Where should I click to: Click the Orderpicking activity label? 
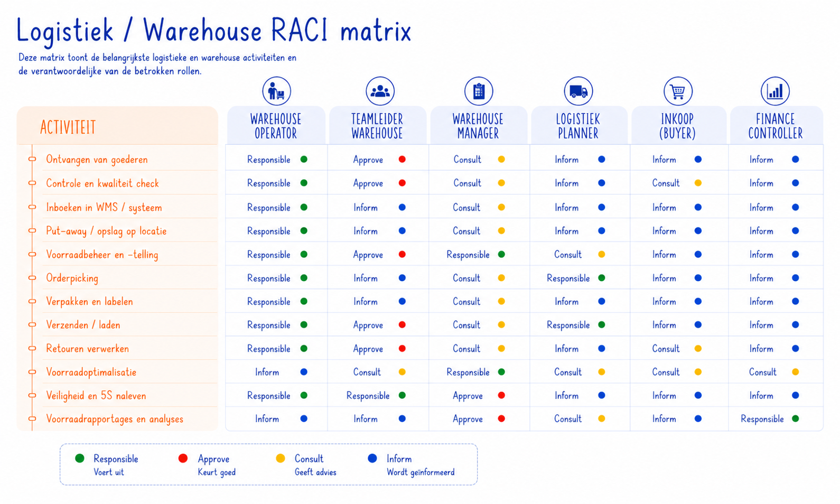coord(72,278)
